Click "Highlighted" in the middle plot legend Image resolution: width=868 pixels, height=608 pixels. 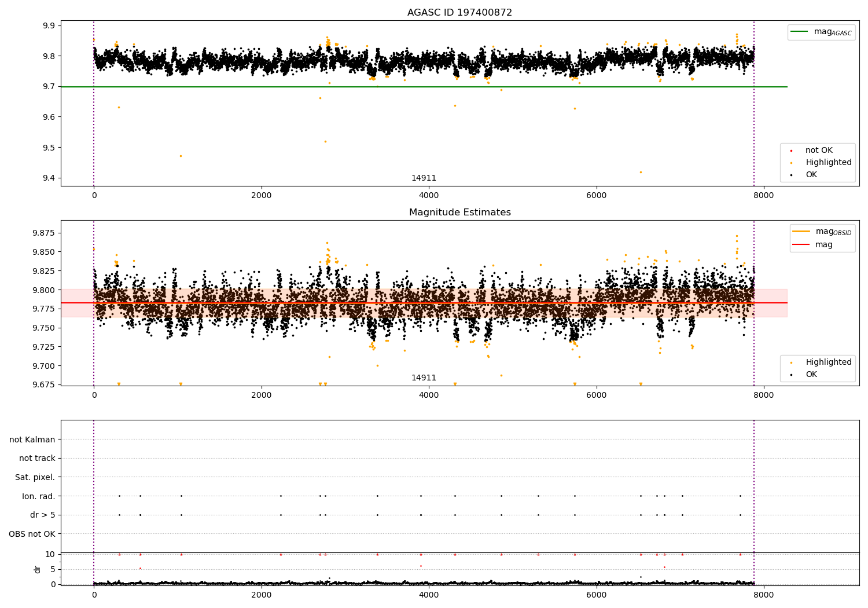pyautogui.click(x=829, y=362)
